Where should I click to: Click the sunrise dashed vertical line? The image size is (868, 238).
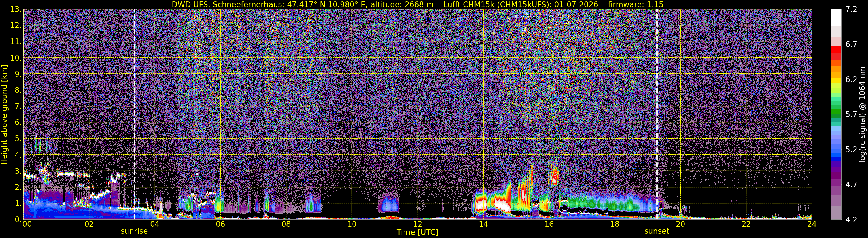click(x=134, y=114)
